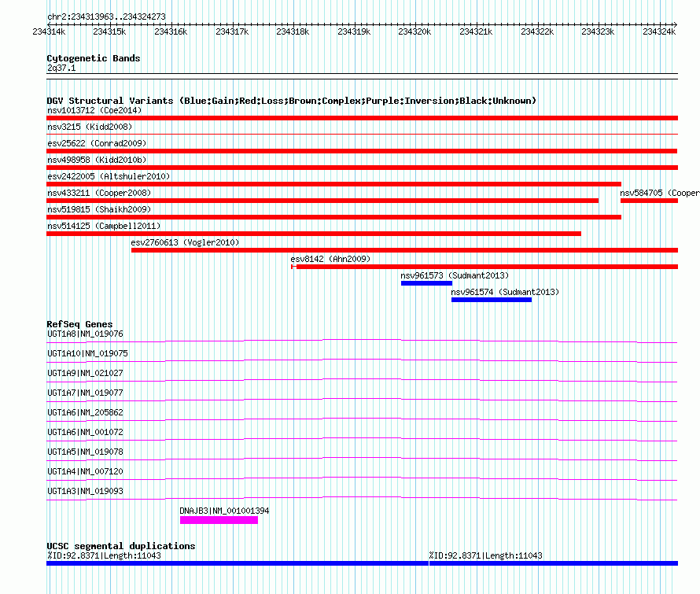Screen dimensions: 700x594
Task: Select esv2760613 (Vogler2010) variant label
Action: tap(185, 242)
